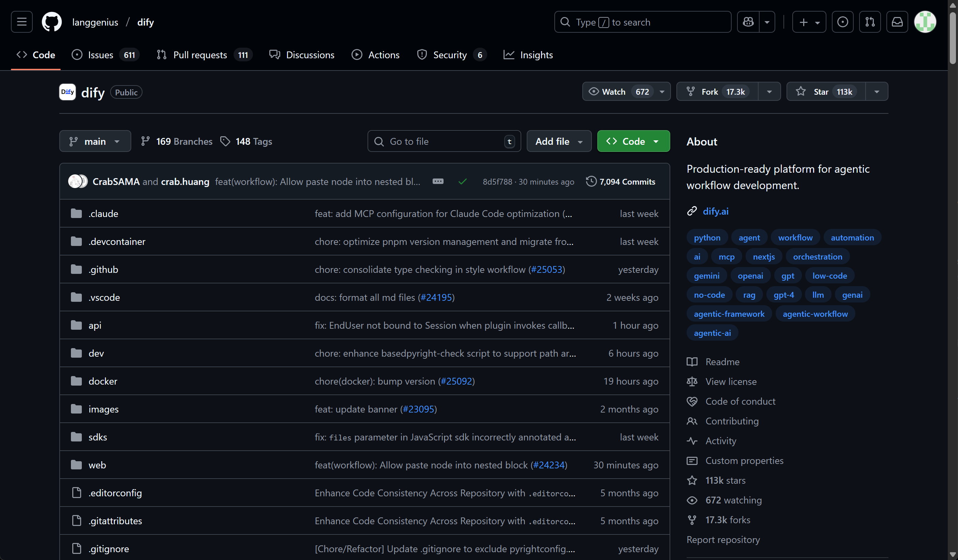Click Report repository link
The width and height of the screenshot is (958, 560).
click(723, 540)
